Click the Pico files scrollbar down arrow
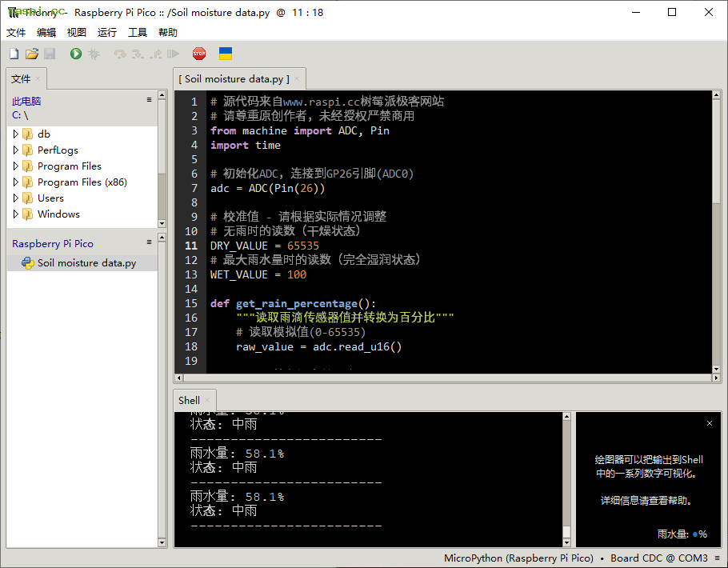Viewport: 728px width, 568px height. point(162,542)
